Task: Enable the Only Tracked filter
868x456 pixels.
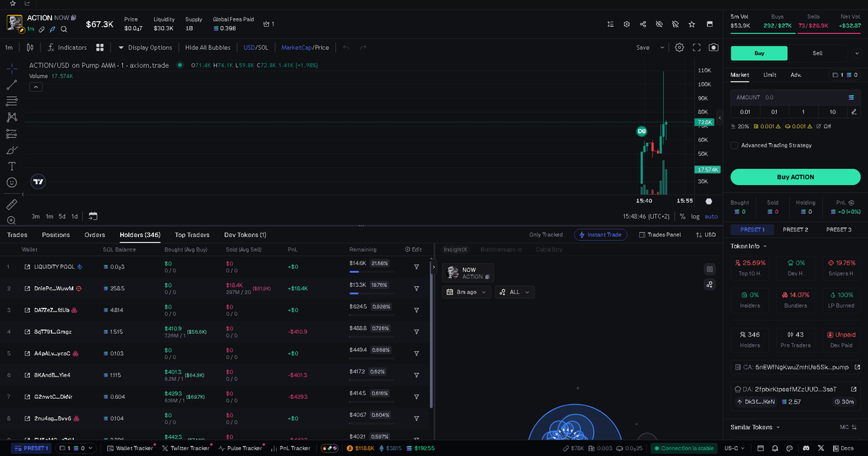Action: (545, 235)
